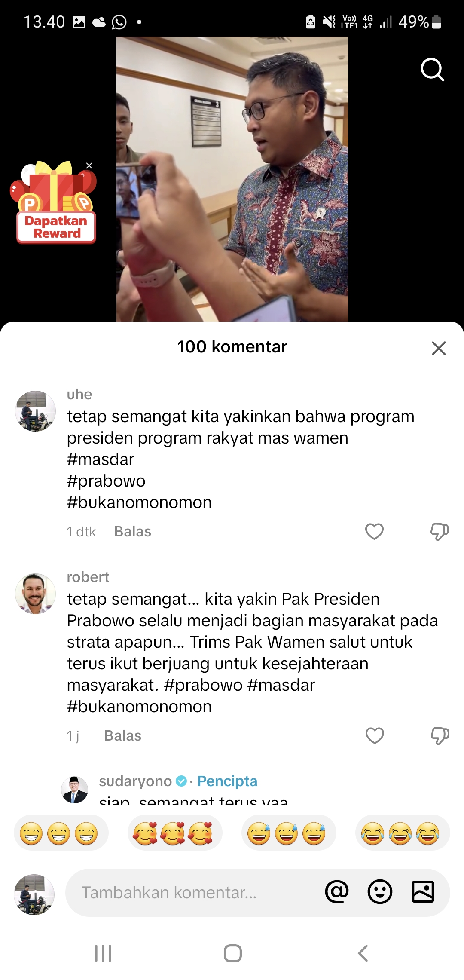Open sudaryono's profile name link

click(x=135, y=781)
